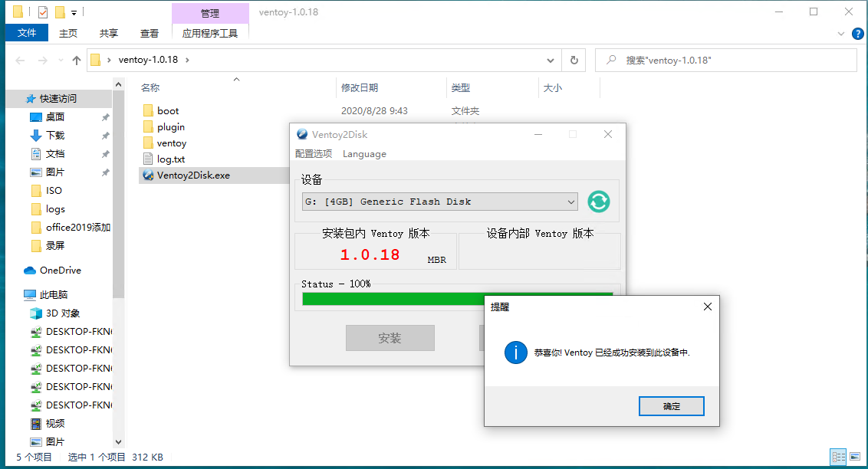Open the 查看 ribbon tab
Viewport: 868px width, 469px height.
150,34
